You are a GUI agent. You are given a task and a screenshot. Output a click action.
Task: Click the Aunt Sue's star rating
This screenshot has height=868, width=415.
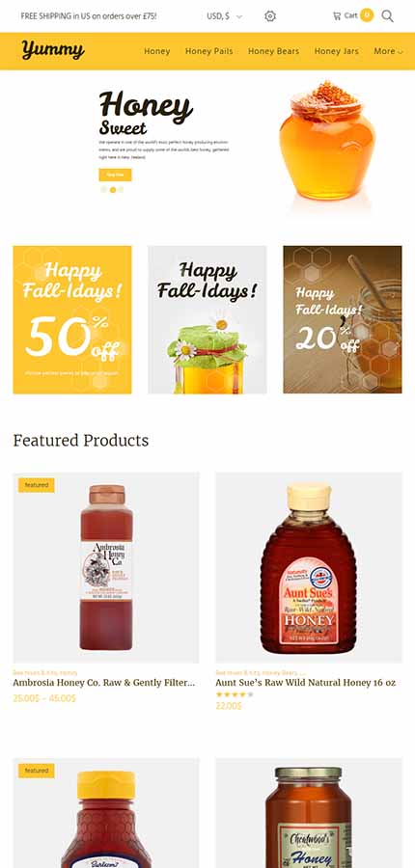tap(235, 694)
